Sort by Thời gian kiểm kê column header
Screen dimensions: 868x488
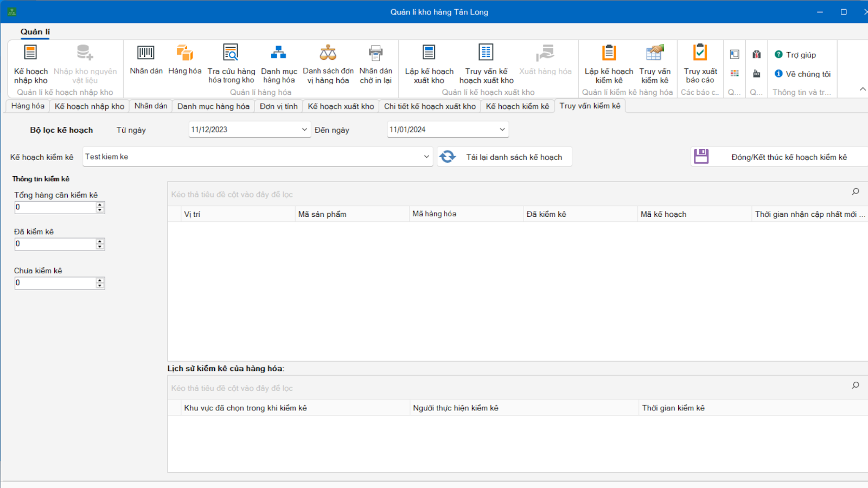coord(754,408)
